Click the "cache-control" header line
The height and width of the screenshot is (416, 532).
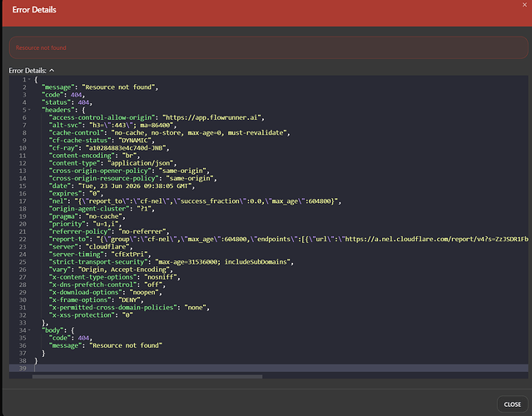[x=169, y=133]
